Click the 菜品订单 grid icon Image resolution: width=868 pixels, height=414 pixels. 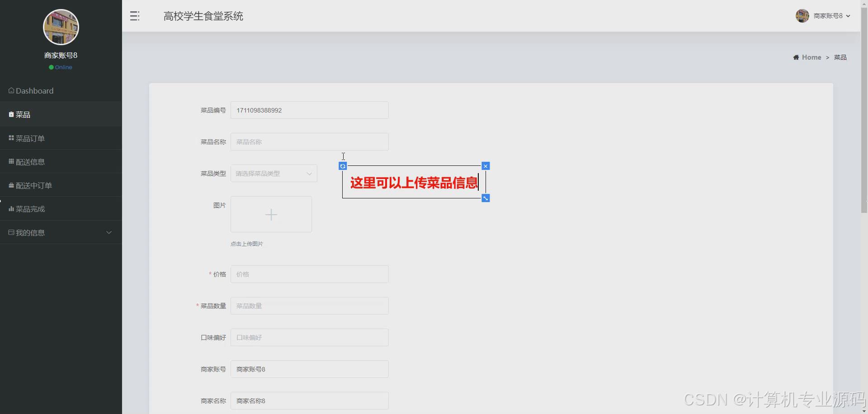click(x=11, y=138)
